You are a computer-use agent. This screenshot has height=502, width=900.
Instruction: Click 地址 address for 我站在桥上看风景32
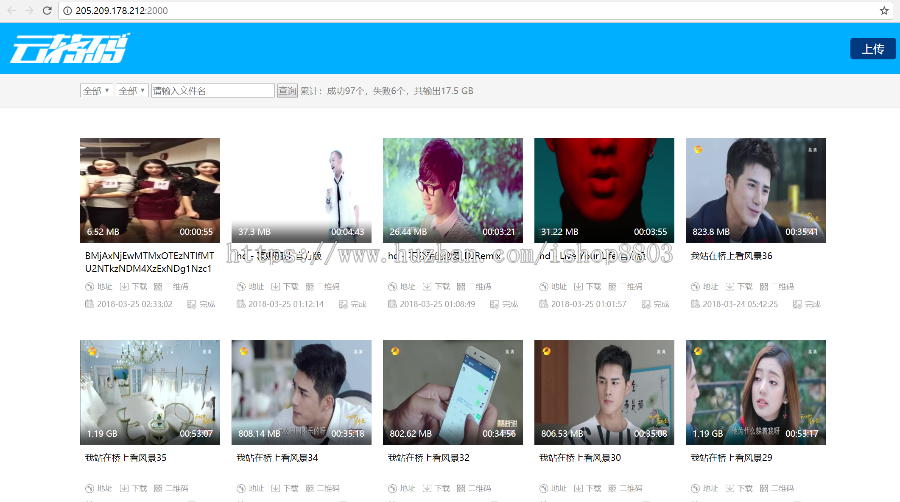[x=402, y=488]
